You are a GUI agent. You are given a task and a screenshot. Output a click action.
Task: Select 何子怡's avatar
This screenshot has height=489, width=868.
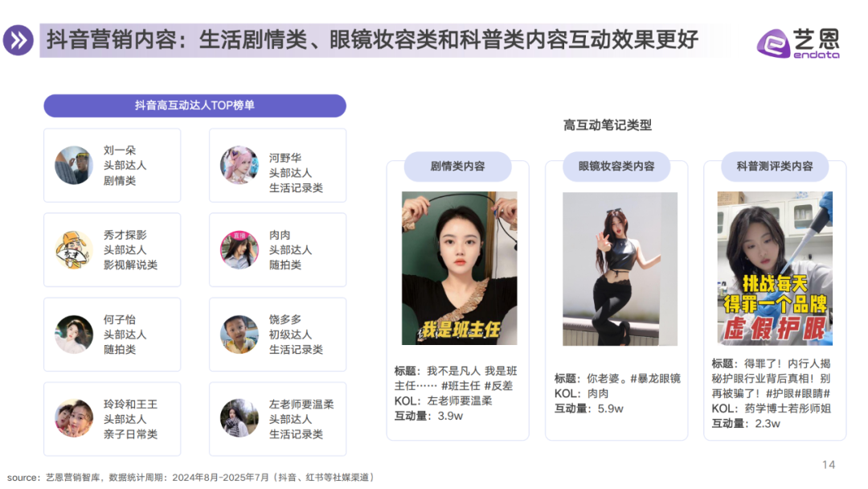point(74,335)
